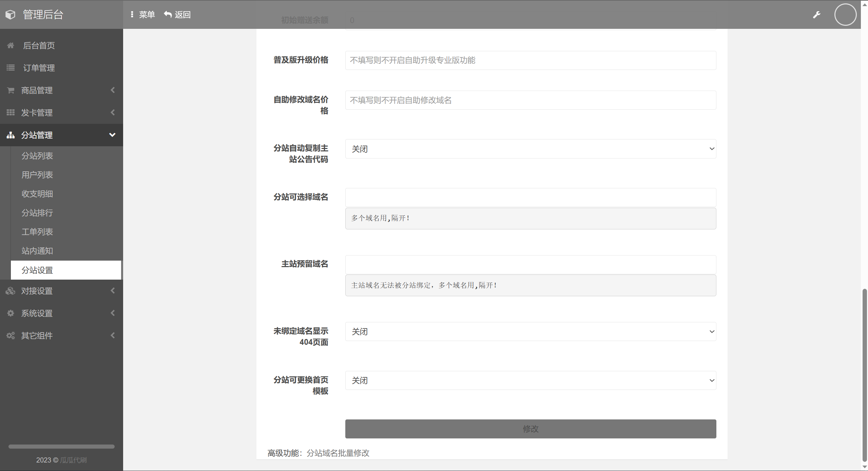Screen dimensions: 868x471
Task: Open the 未绑定域名显示404页面 dropdown
Action: pos(530,332)
